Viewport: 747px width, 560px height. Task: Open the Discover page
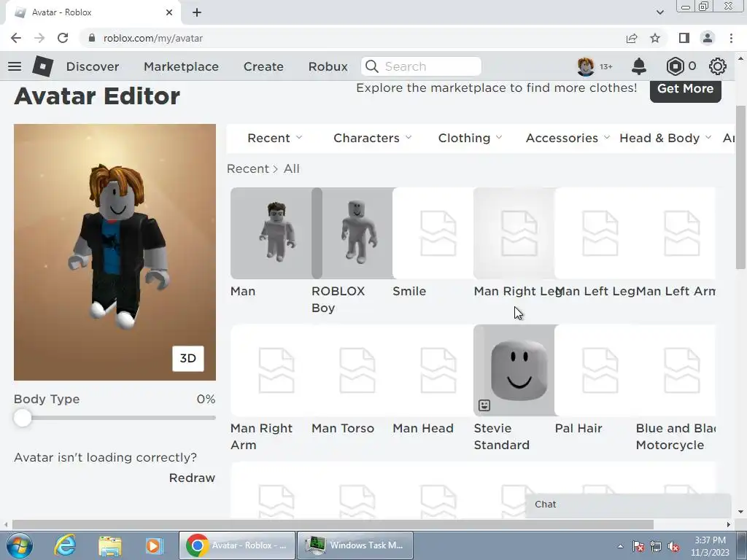tap(93, 66)
